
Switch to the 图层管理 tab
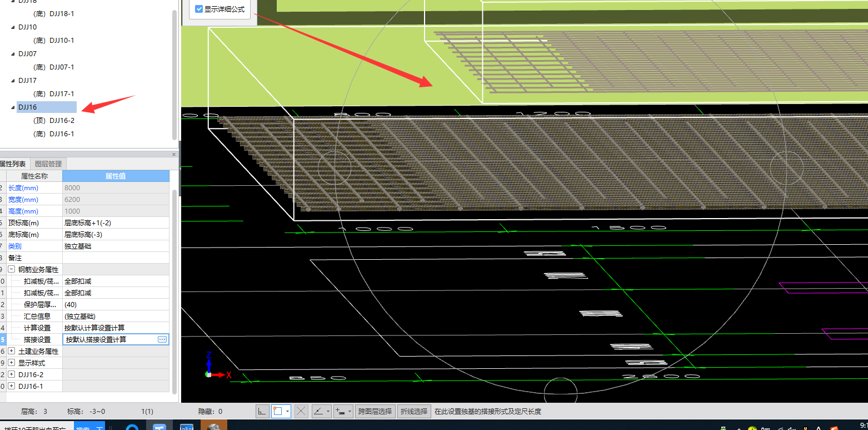coord(48,164)
